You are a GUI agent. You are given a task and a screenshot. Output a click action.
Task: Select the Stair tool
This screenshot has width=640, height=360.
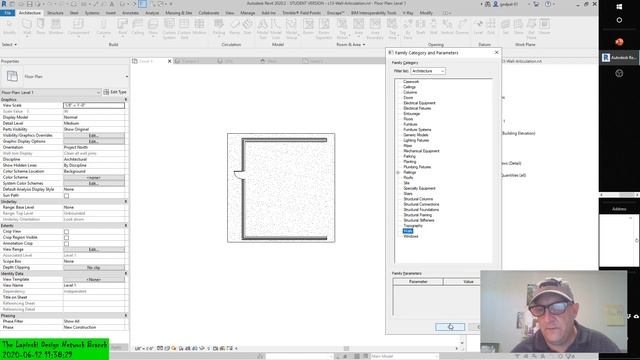[x=247, y=27]
